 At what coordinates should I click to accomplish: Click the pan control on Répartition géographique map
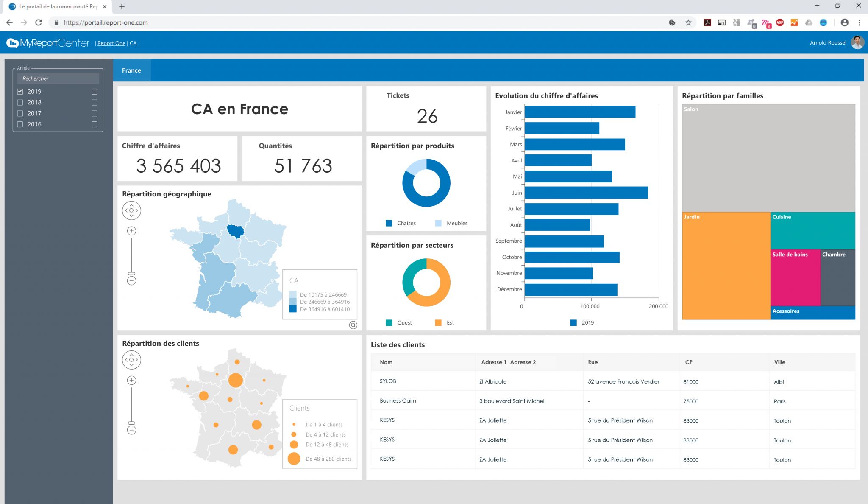[x=131, y=210]
